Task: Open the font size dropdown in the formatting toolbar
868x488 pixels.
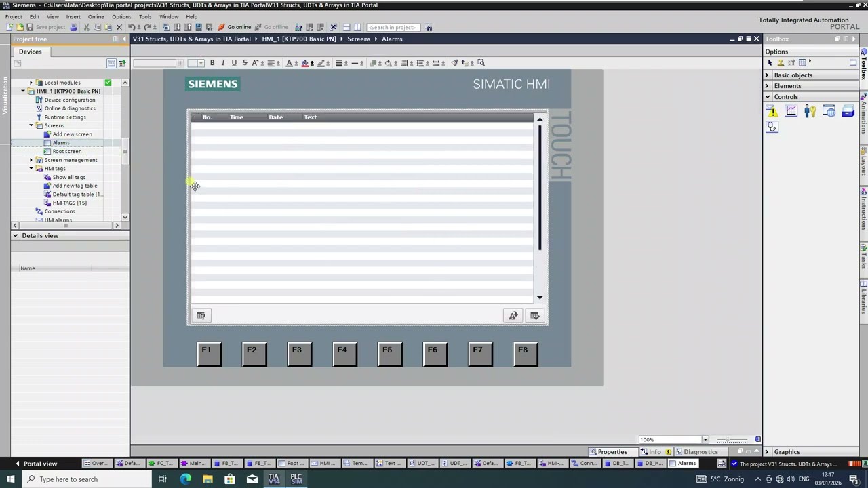Action: pyautogui.click(x=201, y=63)
